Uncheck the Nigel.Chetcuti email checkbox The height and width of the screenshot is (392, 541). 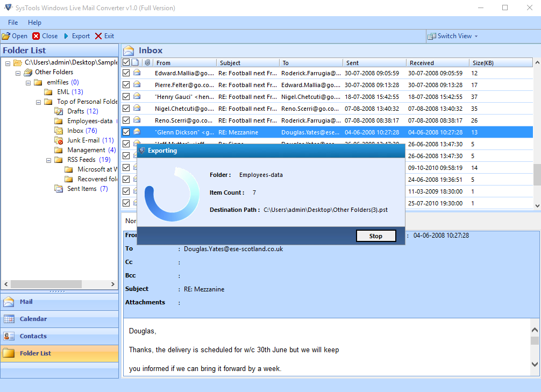pyautogui.click(x=126, y=109)
